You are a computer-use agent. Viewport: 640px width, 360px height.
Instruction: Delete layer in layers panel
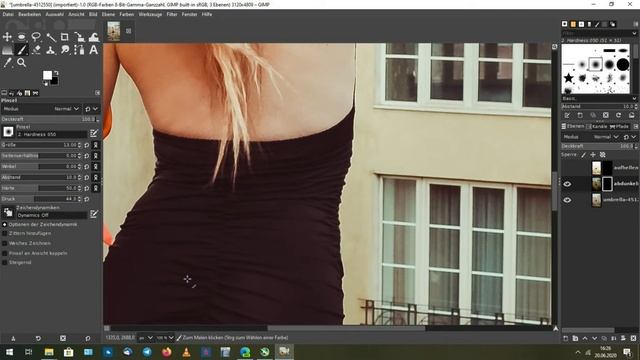[633, 338]
